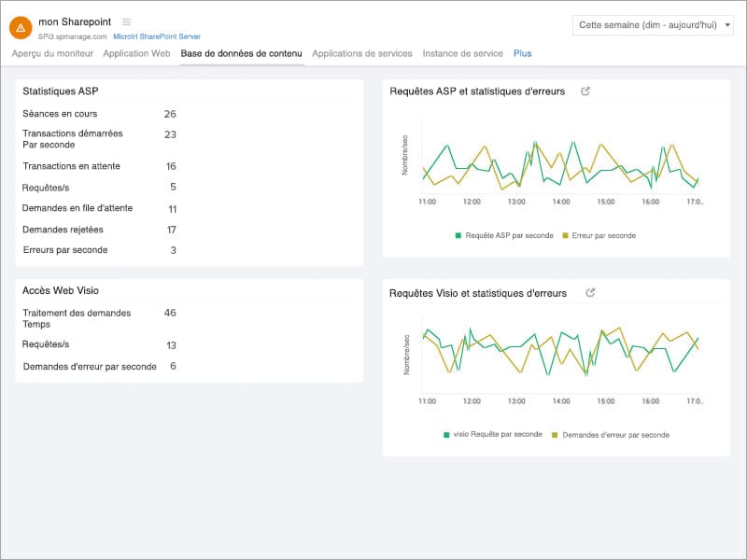Toggle visio Requête par seconde legend series
The width and height of the screenshot is (747, 560).
click(x=492, y=435)
